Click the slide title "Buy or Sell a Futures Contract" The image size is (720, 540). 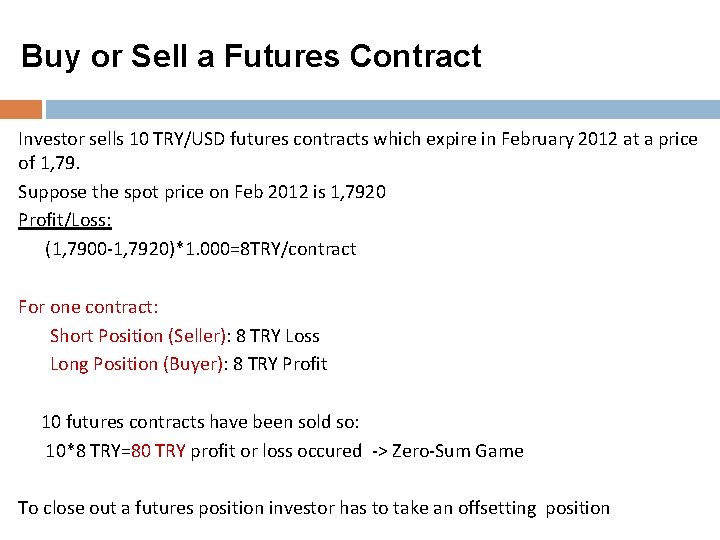click(251, 56)
